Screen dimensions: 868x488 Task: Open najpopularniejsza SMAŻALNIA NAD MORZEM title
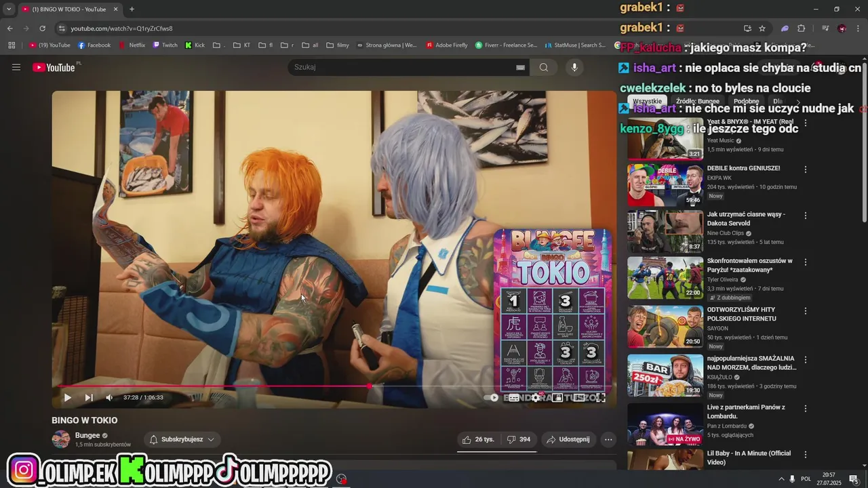click(x=751, y=363)
